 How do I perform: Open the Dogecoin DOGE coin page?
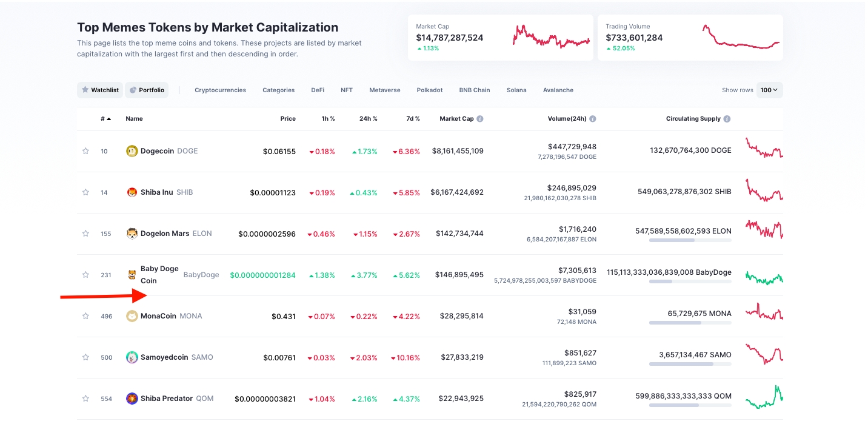click(x=169, y=151)
